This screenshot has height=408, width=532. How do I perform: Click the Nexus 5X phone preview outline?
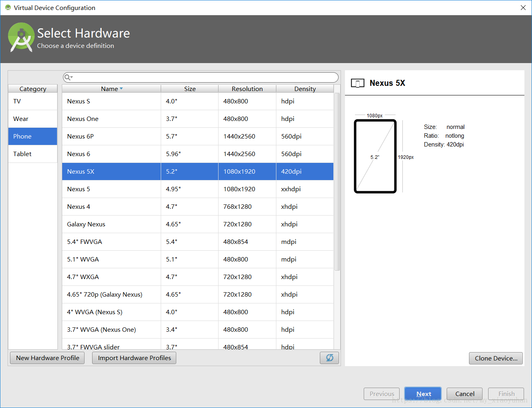(375, 156)
